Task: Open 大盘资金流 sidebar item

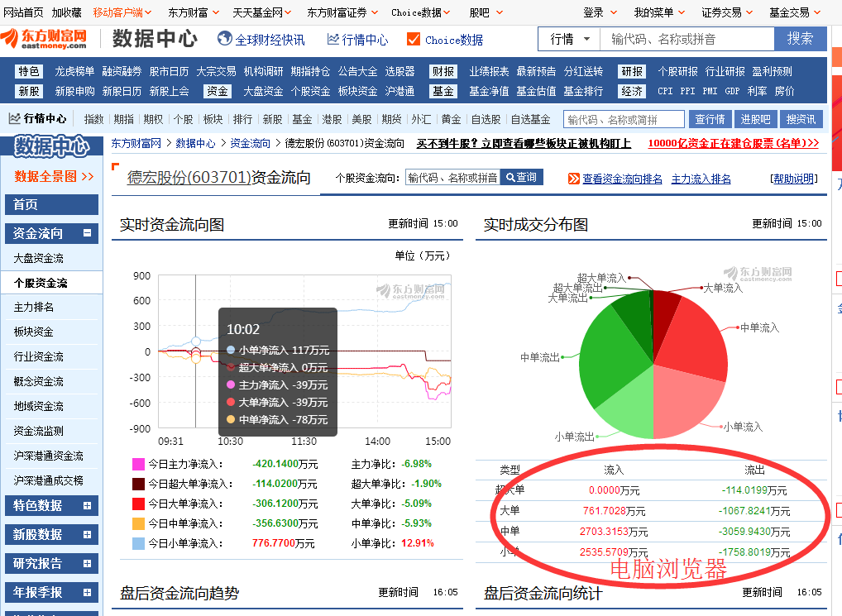Action: pos(39,259)
